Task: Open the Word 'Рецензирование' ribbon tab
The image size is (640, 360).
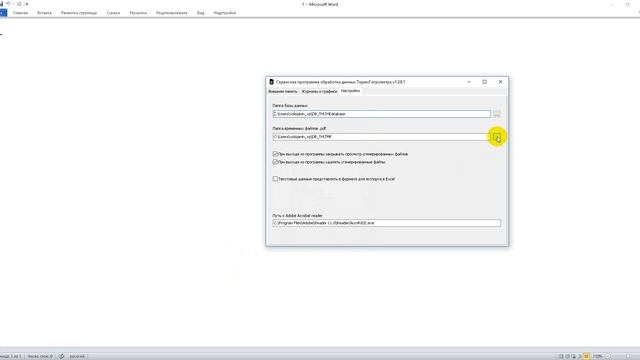Action: pos(171,13)
